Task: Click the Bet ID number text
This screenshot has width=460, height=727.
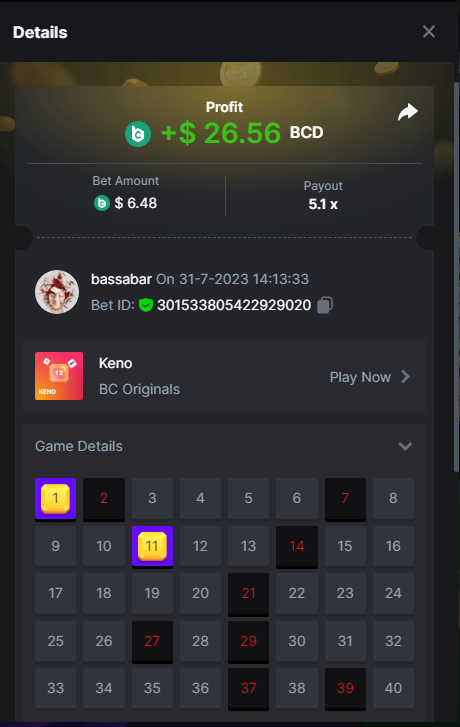Action: (x=234, y=305)
